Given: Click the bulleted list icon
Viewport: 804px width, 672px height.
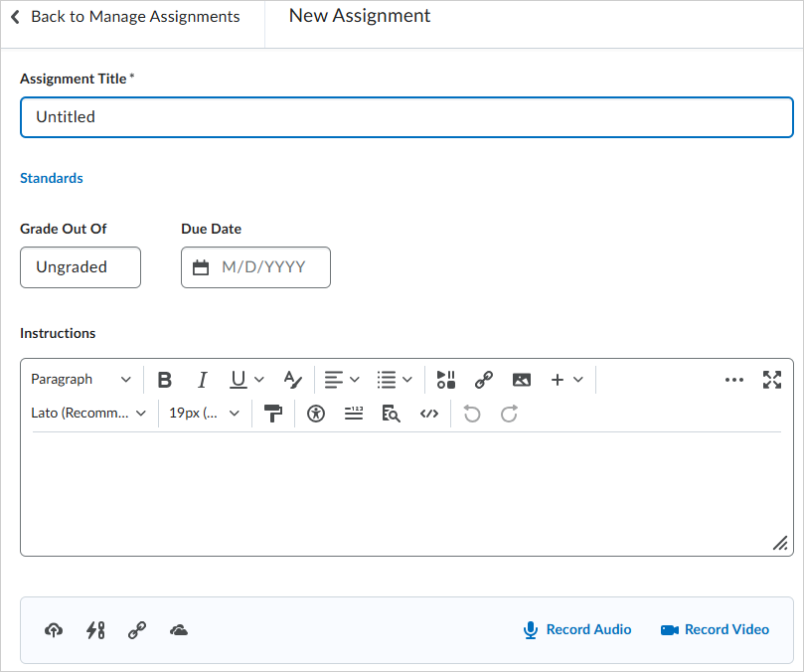Looking at the screenshot, I should [387, 380].
